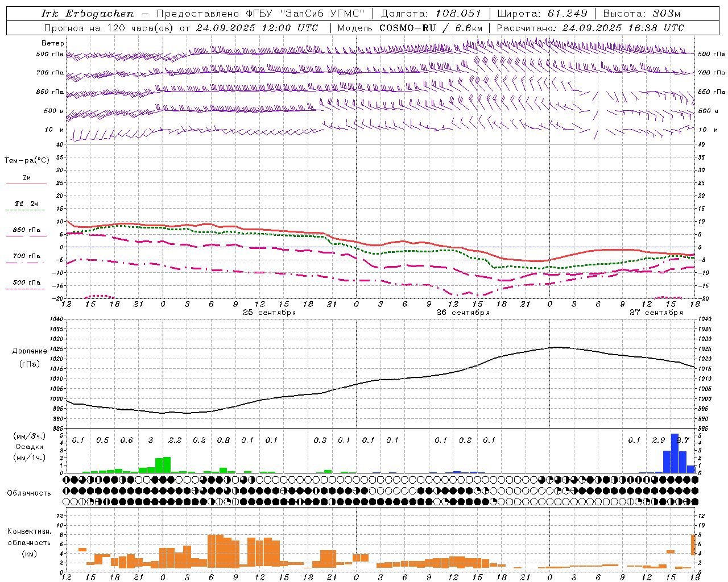Click the '25 сентября' date label

coord(270,313)
